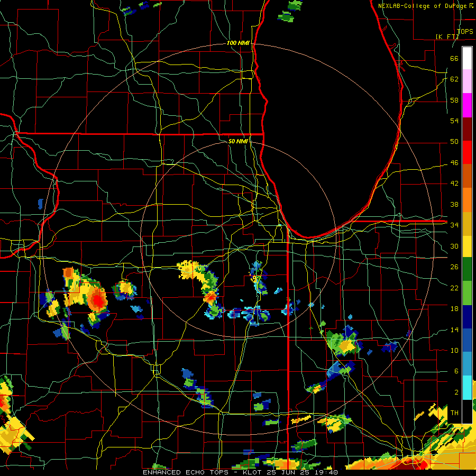Click the 10 value on the legend
The height and width of the screenshot is (476, 476).
tap(454, 350)
